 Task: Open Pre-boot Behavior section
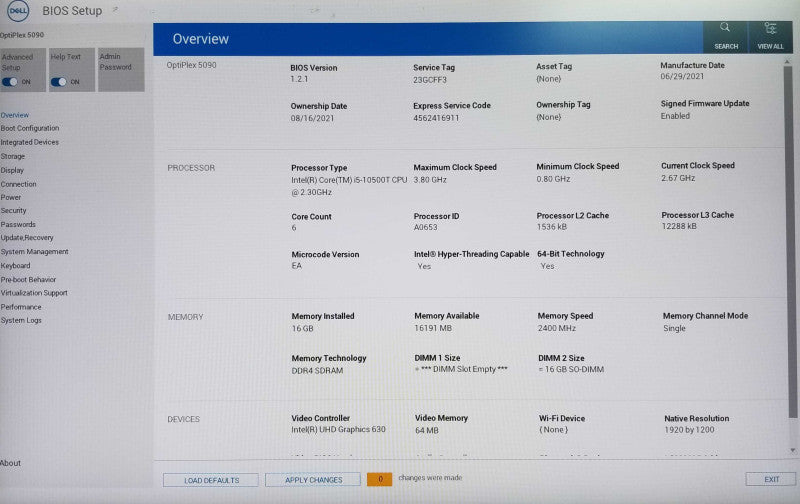(28, 280)
